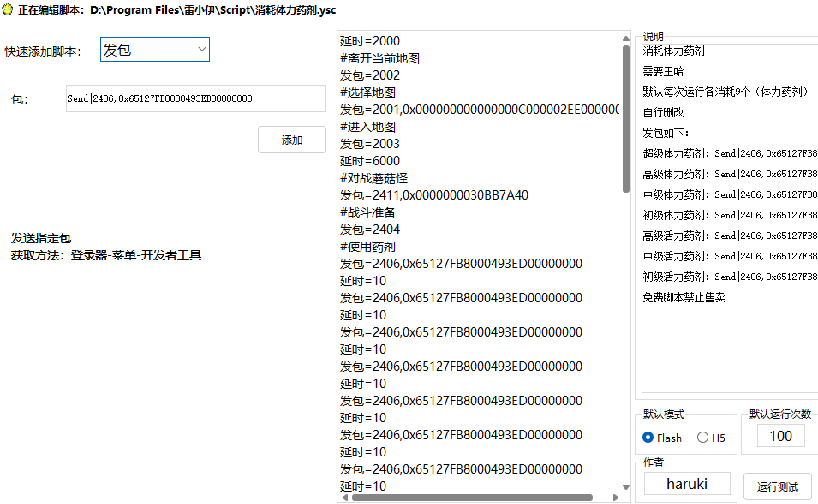This screenshot has width=818, height=504.
Task: Select the H5 radio button
Action: click(x=702, y=437)
